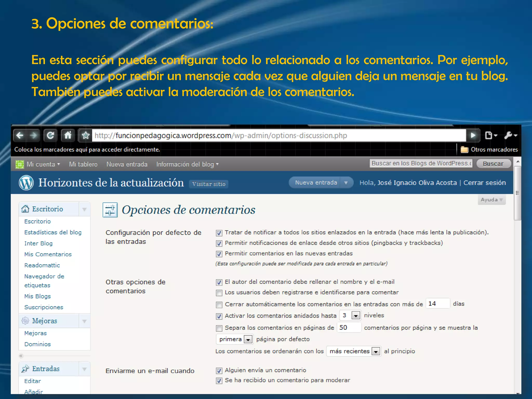Enable Cerrar automáticamente los comentarios checkbox
Viewport: 532px width, 399px height.
tap(219, 305)
